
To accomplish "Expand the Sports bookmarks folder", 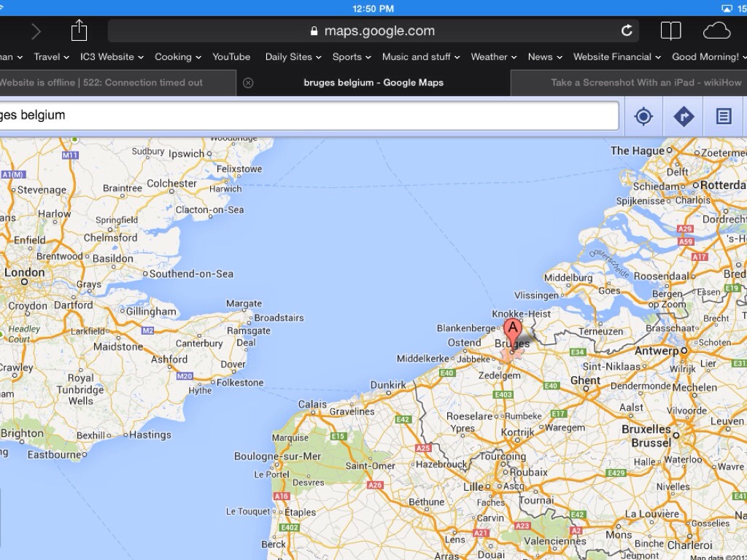I will pos(351,57).
